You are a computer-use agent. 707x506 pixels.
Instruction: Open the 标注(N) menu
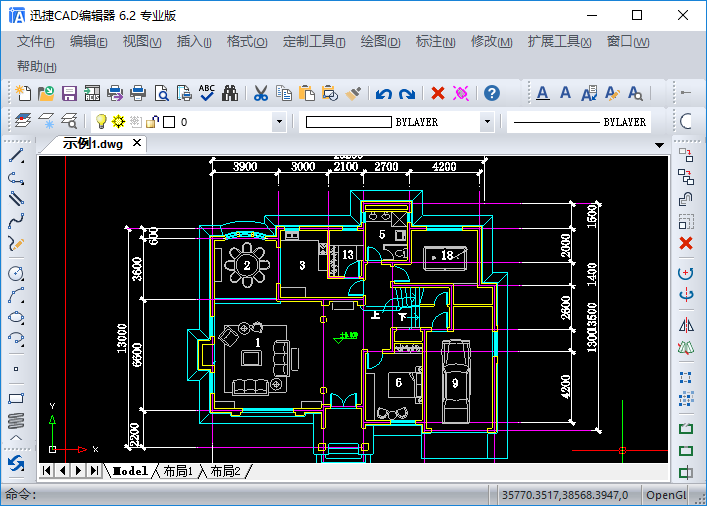pos(435,41)
